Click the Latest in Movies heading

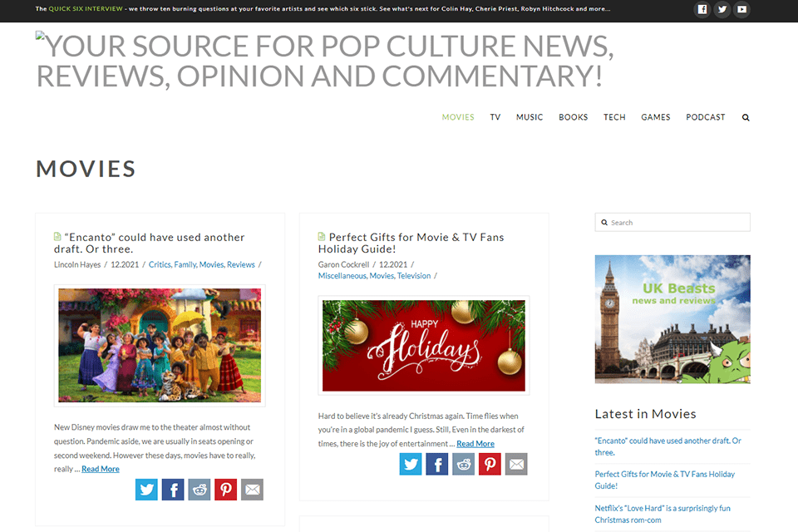645,414
